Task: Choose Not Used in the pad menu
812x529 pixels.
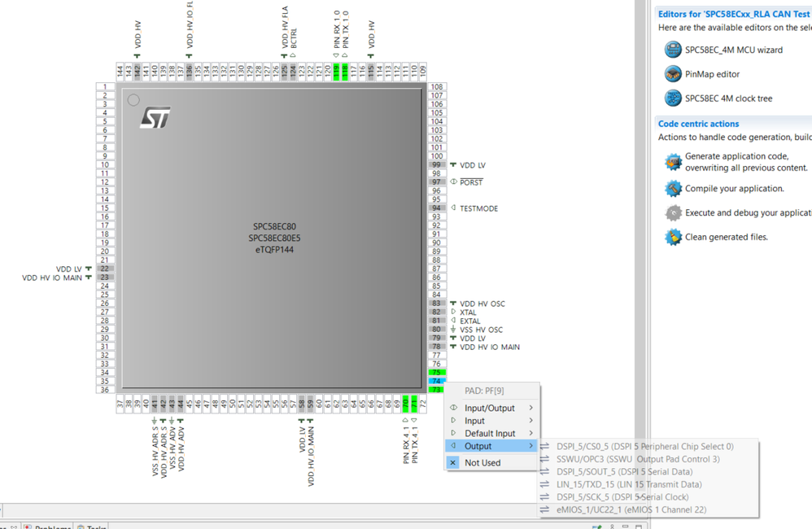Action: point(490,463)
